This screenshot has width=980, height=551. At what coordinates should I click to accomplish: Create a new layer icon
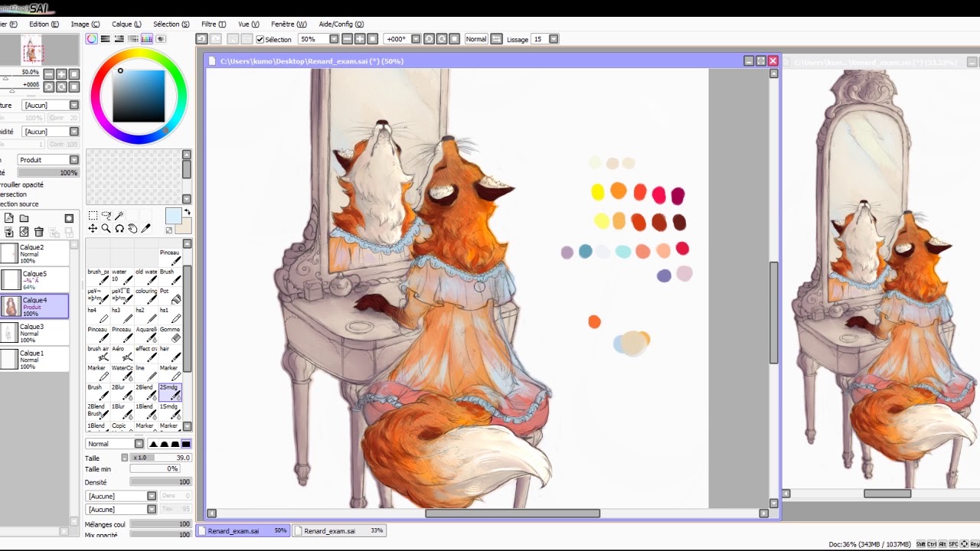click(x=9, y=218)
